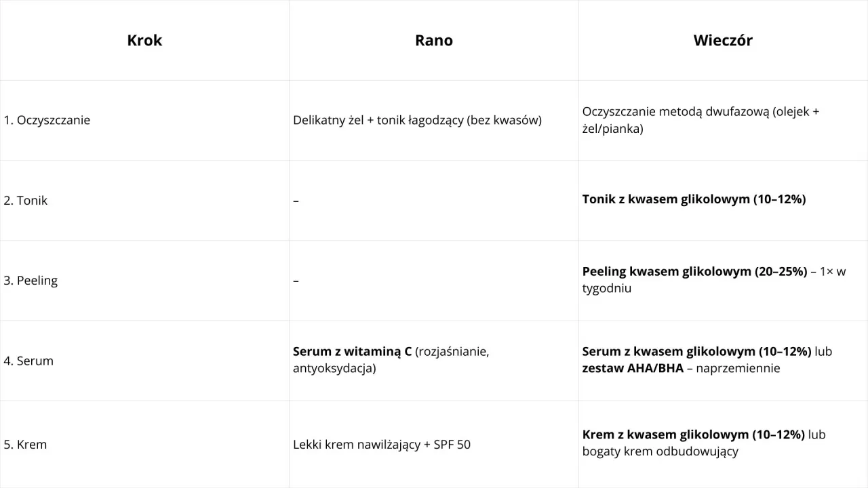Select the 'bogaty krem odbudowujący' text

coord(660,452)
